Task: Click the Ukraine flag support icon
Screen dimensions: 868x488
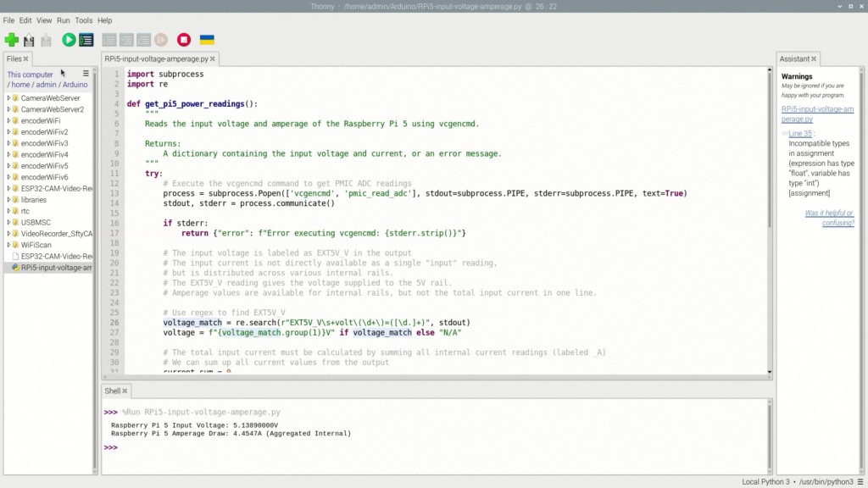Action: (x=207, y=40)
